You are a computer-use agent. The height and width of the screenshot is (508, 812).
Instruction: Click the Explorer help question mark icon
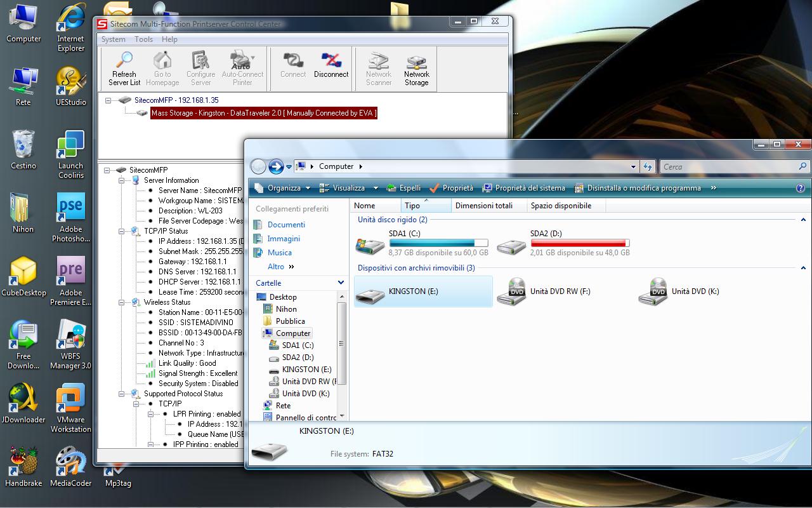pos(801,188)
